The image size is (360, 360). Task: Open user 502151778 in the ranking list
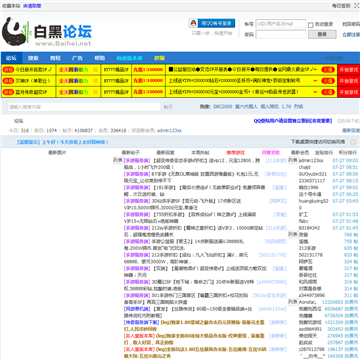[311, 255]
